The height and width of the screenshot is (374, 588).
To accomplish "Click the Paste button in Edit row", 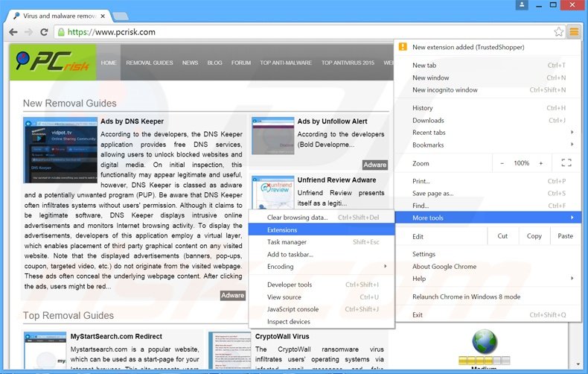I will [565, 236].
